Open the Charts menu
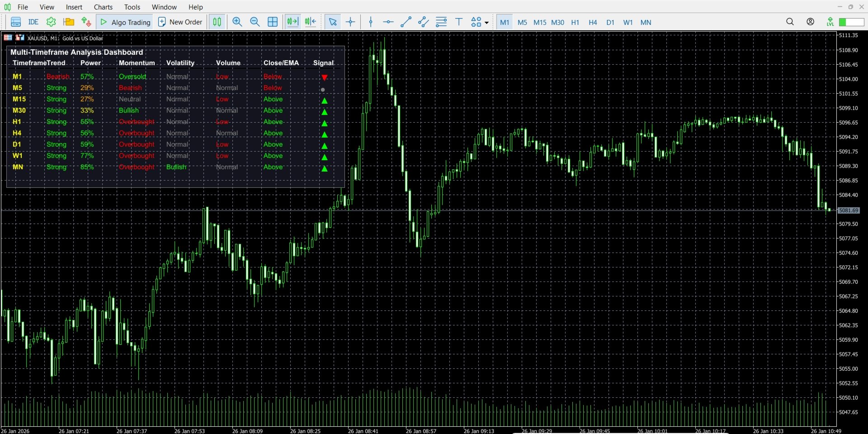 (x=103, y=7)
